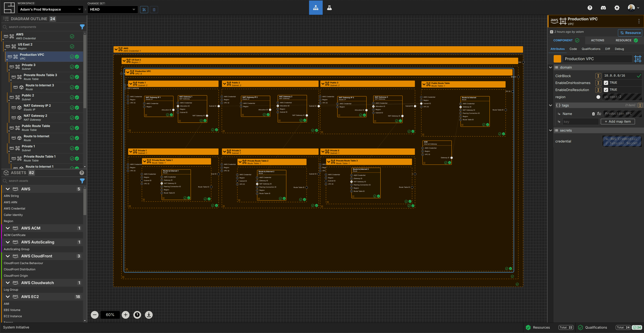Toggle the EnableDnsResolution checkbox
The height and width of the screenshot is (333, 644).
click(x=606, y=90)
